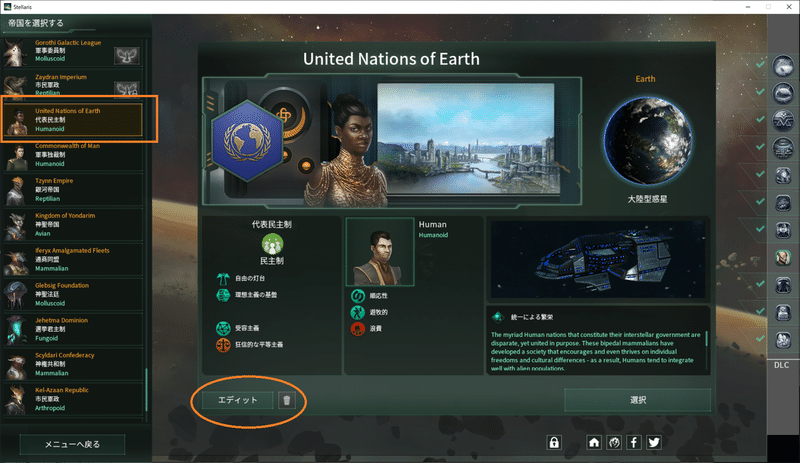The height and width of the screenshot is (463, 800).
Task: Toggle the second DLC checkmark
Action: pyautogui.click(x=760, y=92)
